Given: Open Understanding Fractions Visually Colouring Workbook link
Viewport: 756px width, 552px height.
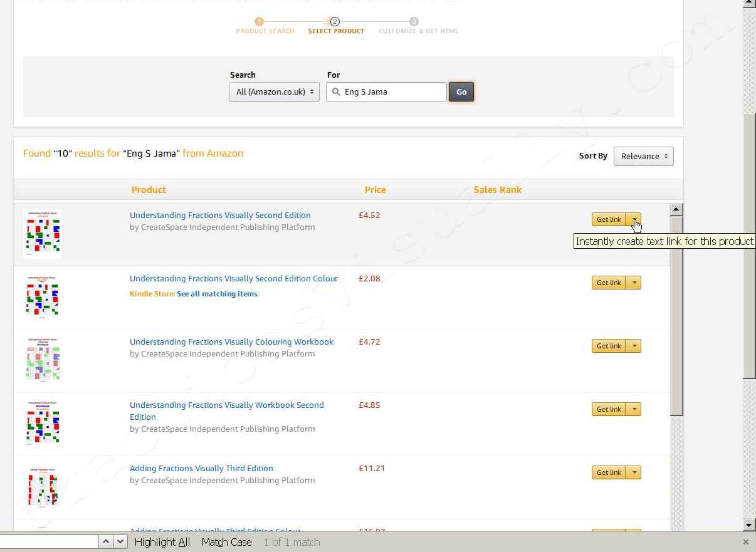Looking at the screenshot, I should pos(231,341).
